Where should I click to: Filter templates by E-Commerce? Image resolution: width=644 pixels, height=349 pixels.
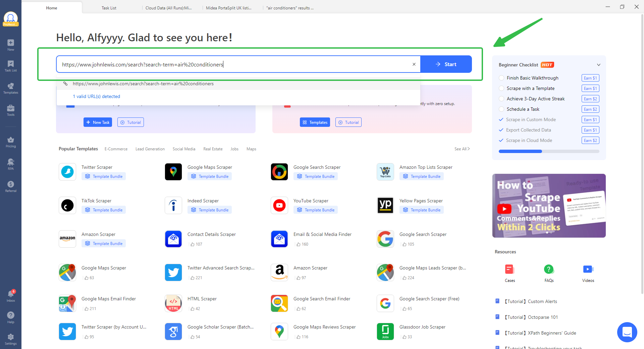pyautogui.click(x=116, y=149)
